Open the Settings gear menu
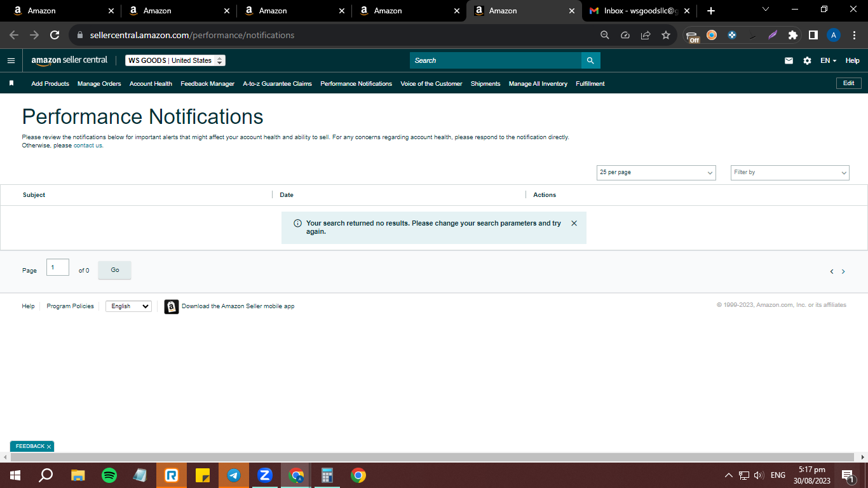The width and height of the screenshot is (868, 488). pyautogui.click(x=807, y=60)
